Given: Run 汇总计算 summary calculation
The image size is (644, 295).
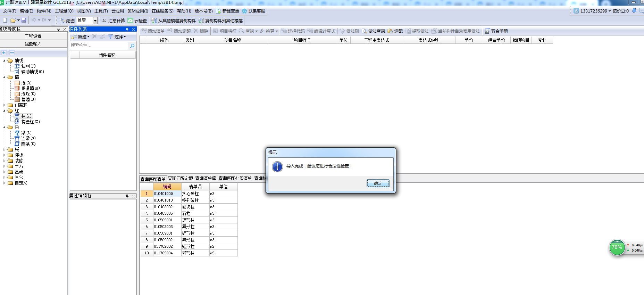Looking at the screenshot, I should click(114, 21).
